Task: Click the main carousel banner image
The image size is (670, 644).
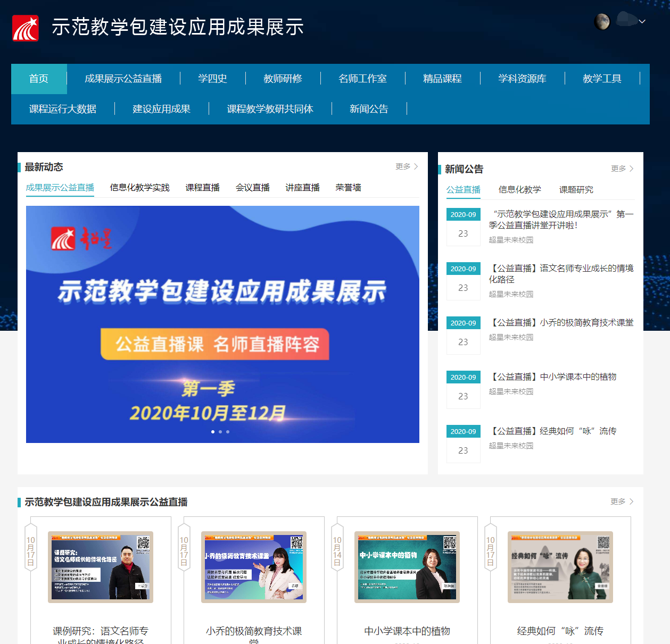Action: 222,324
